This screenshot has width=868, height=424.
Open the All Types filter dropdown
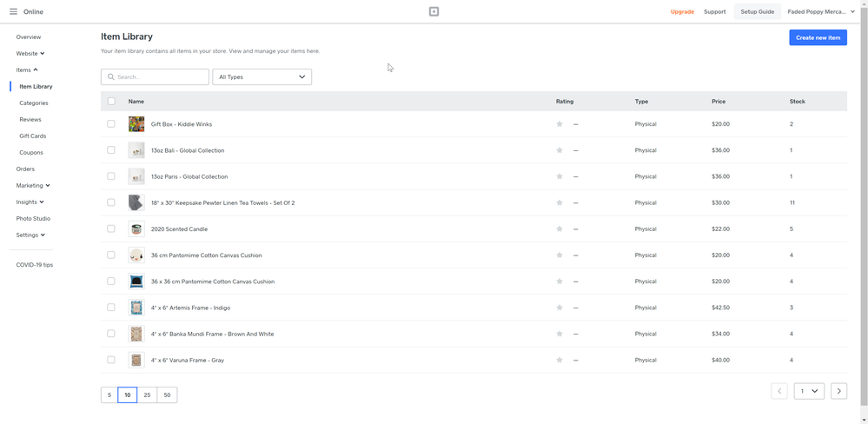tap(262, 77)
